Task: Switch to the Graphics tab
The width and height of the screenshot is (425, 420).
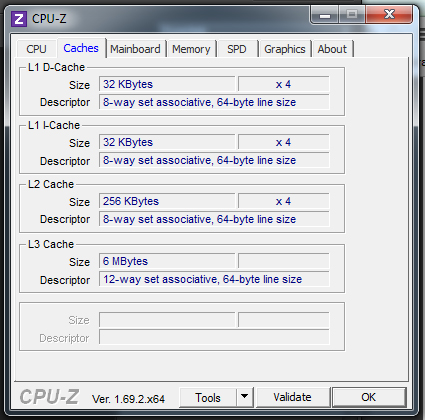Action: (285, 49)
